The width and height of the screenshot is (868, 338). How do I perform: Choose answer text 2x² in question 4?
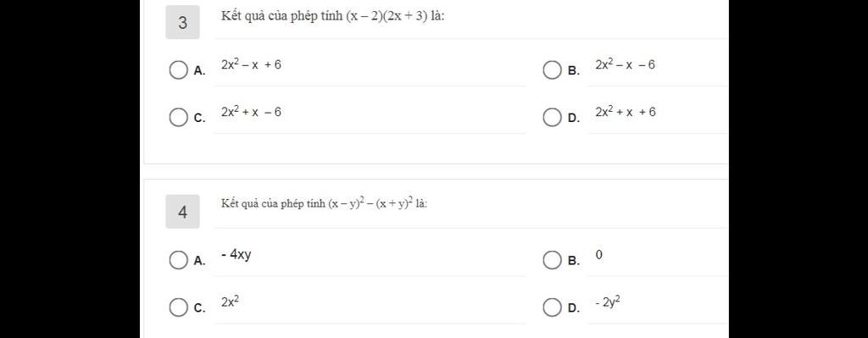coord(231,302)
